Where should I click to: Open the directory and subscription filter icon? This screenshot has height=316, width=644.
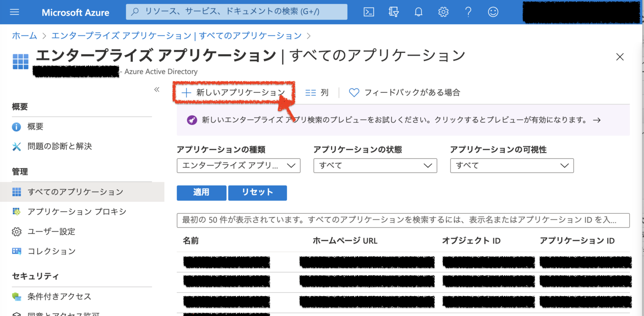tap(393, 12)
